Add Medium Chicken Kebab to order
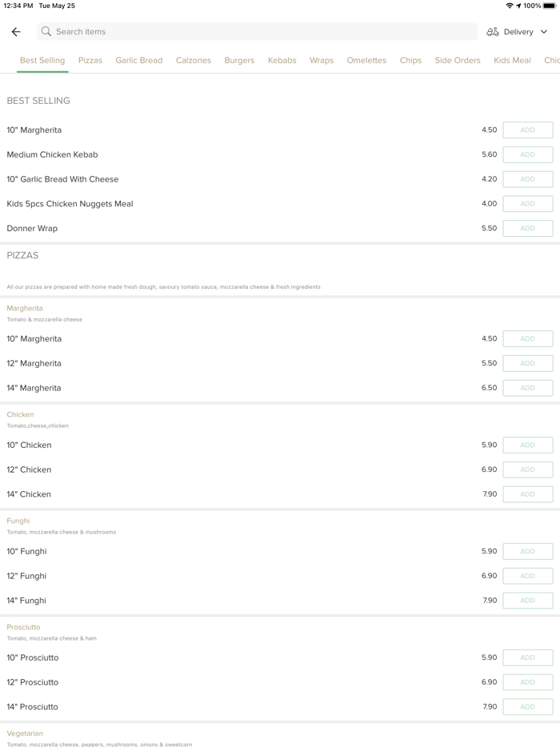 point(527,154)
